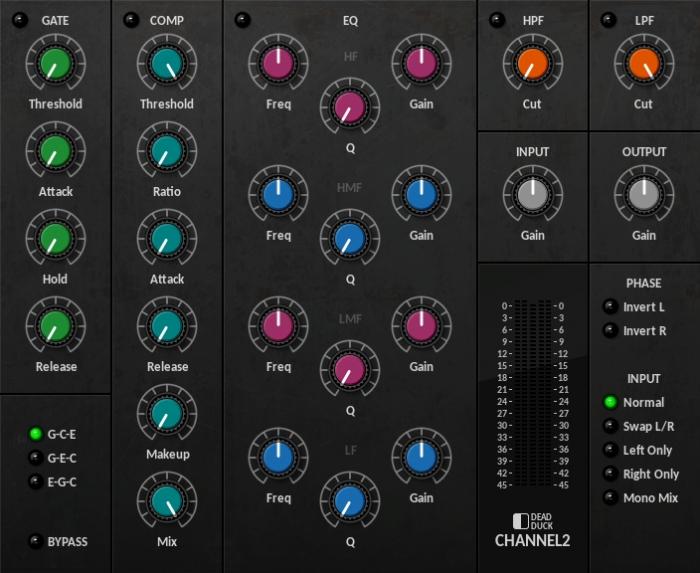Enable the EQ section power LED
The width and height of the screenshot is (700, 573).
pos(244,20)
